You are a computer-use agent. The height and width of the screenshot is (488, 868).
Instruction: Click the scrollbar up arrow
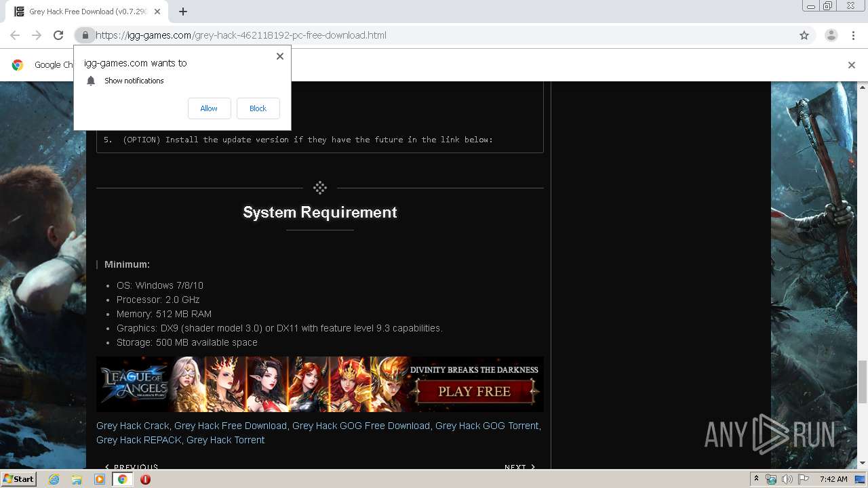(863, 87)
